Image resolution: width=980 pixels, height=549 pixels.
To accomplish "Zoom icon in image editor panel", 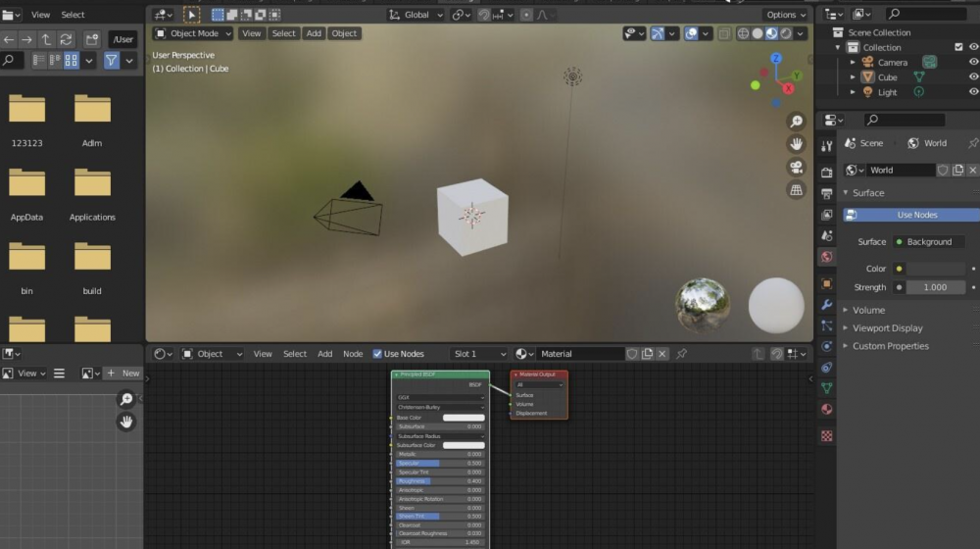I will [126, 399].
